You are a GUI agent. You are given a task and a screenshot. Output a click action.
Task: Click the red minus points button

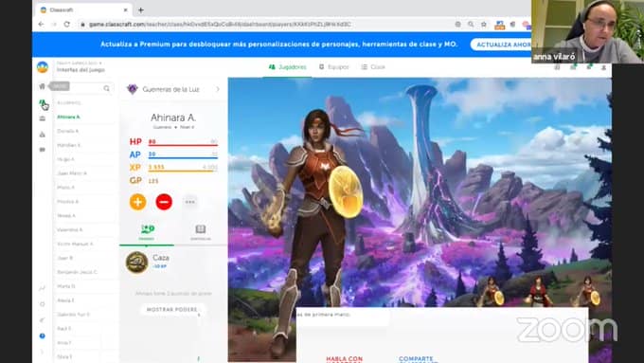tap(164, 202)
